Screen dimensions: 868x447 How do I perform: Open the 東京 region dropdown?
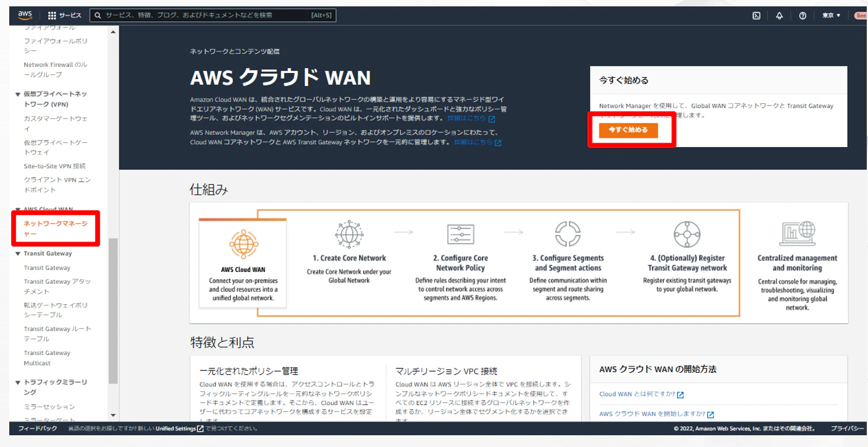(x=831, y=15)
